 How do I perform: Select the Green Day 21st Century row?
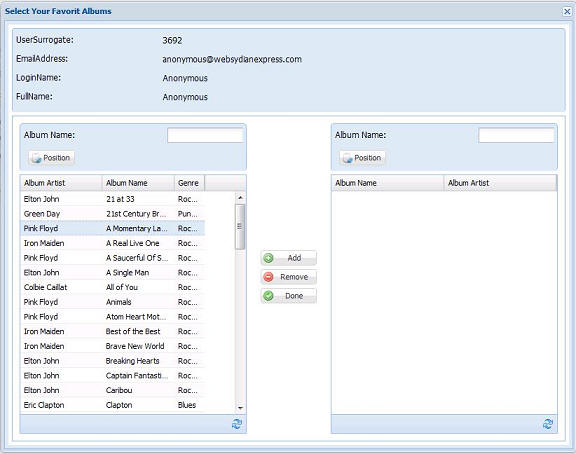coord(112,214)
